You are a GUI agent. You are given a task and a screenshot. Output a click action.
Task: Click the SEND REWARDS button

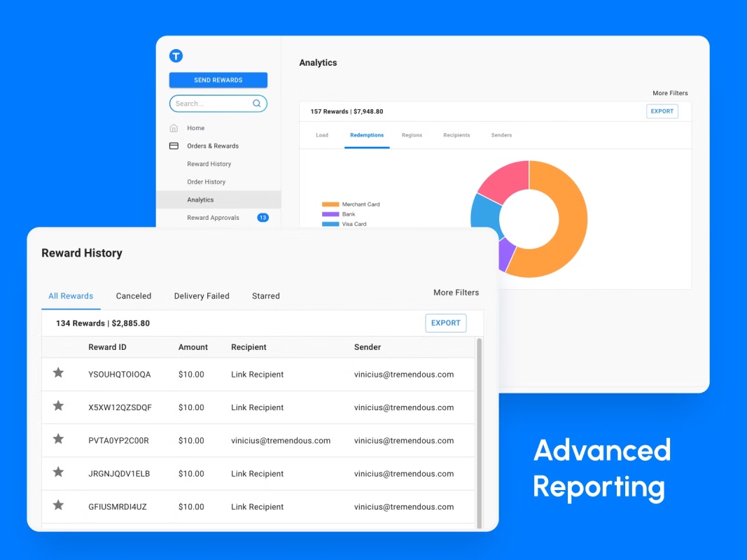(x=218, y=80)
